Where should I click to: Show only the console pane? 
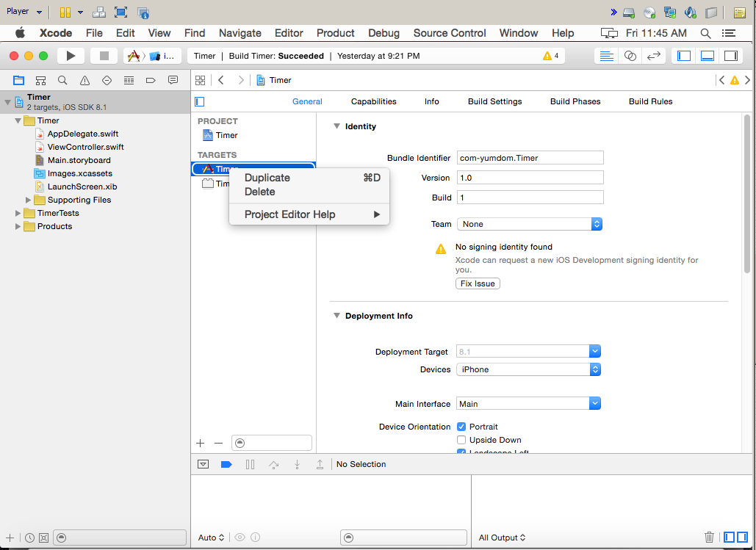click(x=742, y=537)
